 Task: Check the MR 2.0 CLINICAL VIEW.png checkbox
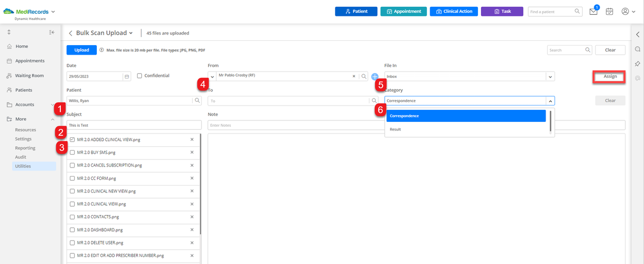coord(72,204)
